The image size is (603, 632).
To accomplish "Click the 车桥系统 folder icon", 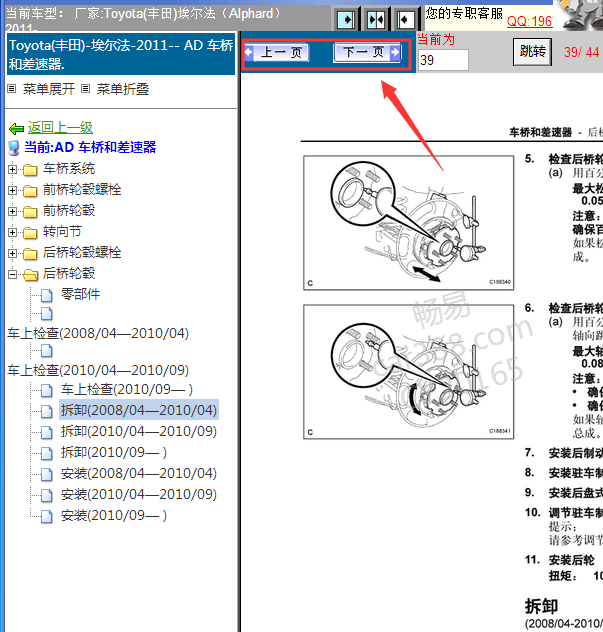I will pyautogui.click(x=30, y=170).
